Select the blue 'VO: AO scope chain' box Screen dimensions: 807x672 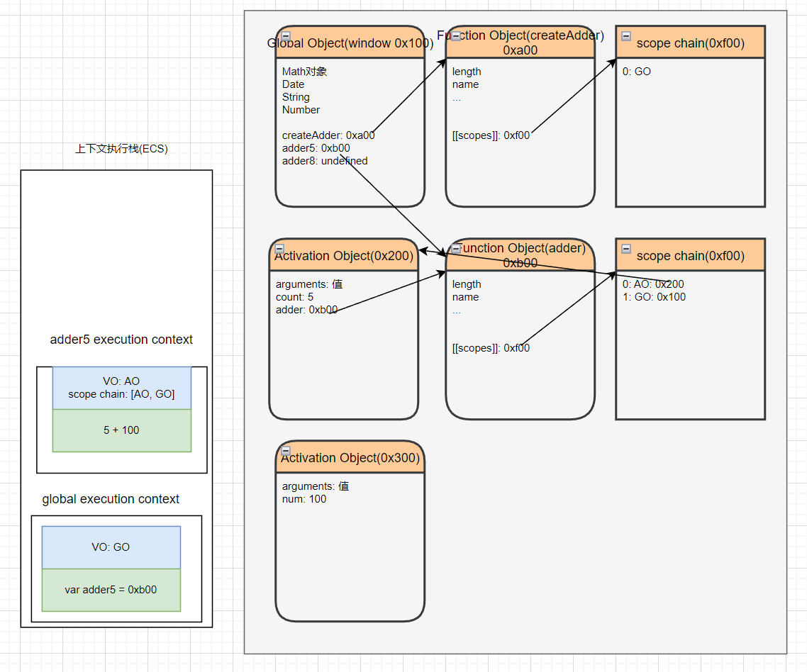122,388
